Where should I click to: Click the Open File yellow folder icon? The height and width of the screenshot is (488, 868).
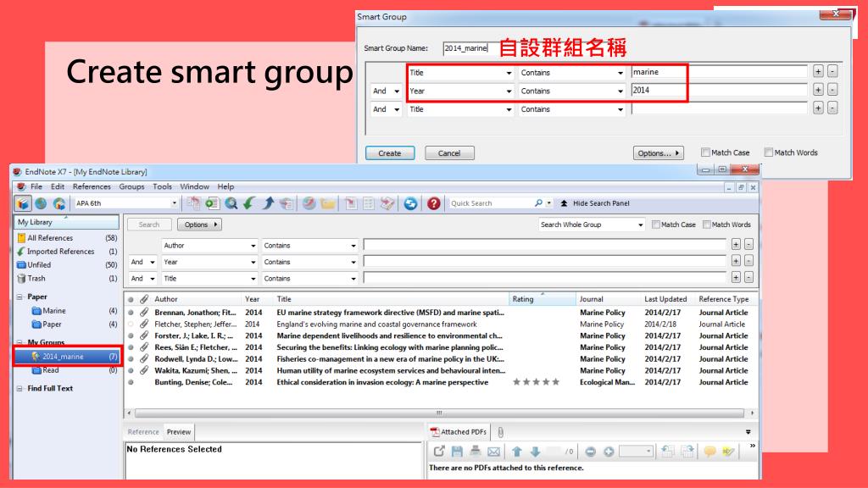327,203
